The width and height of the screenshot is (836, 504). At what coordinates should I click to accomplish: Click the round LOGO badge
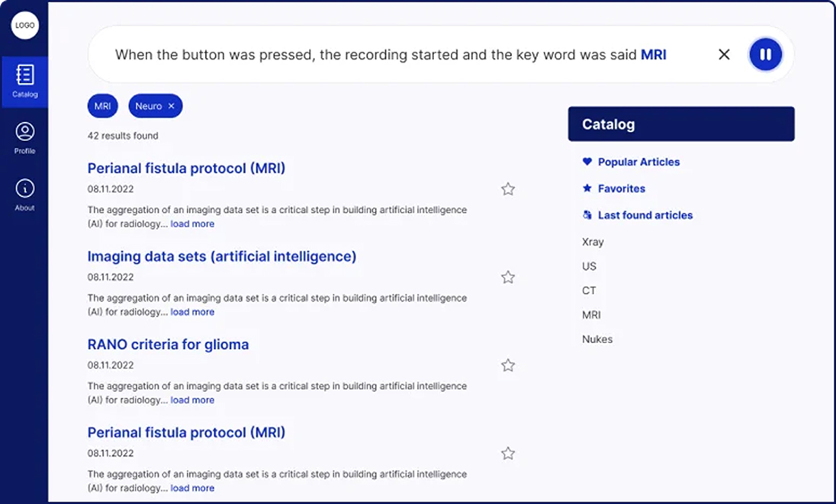(25, 25)
